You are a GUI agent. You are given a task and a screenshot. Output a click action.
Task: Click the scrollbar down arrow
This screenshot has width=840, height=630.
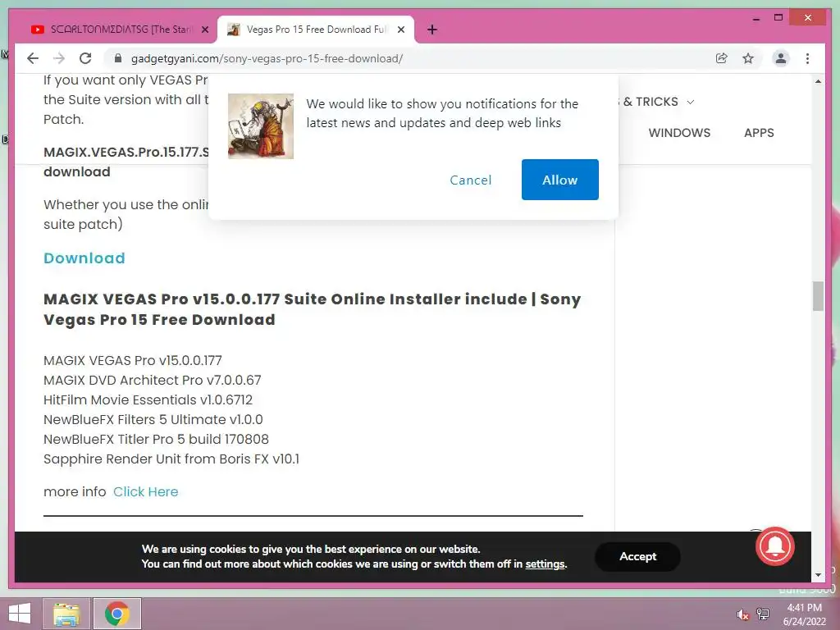(x=818, y=575)
